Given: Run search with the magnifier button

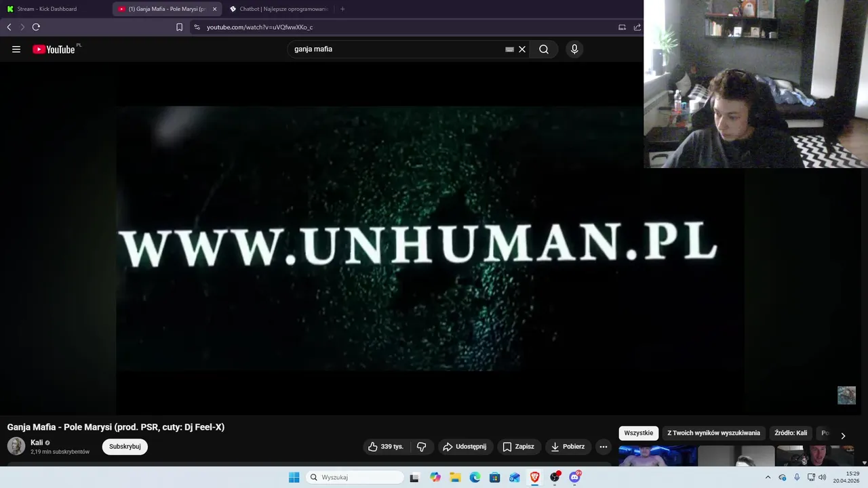Looking at the screenshot, I should [544, 49].
